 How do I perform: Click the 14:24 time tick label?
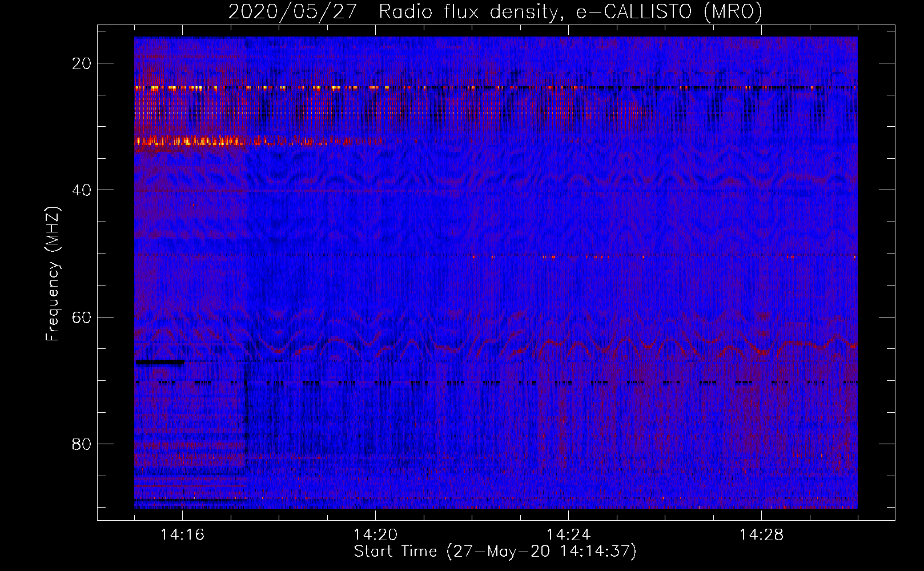[x=568, y=534]
